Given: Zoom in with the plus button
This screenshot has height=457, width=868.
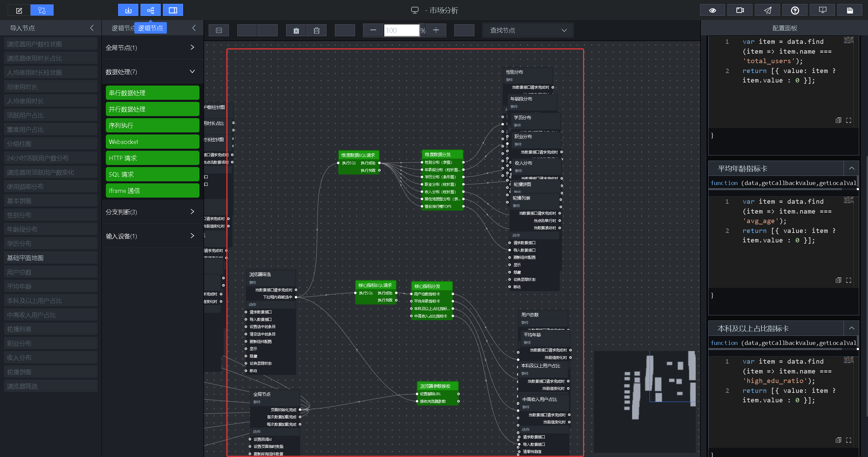Looking at the screenshot, I should point(436,30).
